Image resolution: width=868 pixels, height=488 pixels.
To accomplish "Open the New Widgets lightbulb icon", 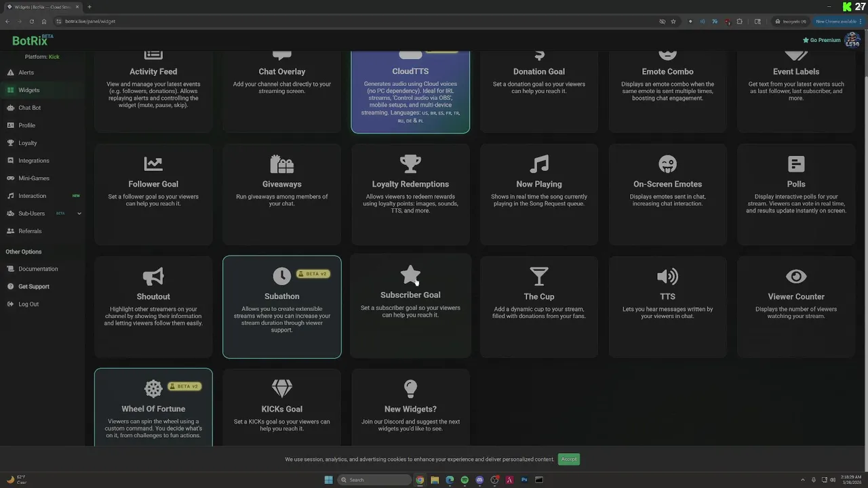I will 410,388.
